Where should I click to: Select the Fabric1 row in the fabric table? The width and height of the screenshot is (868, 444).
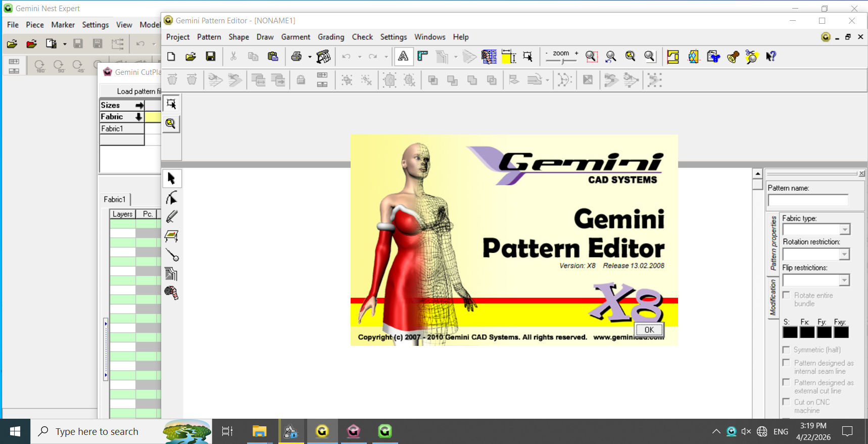(122, 128)
